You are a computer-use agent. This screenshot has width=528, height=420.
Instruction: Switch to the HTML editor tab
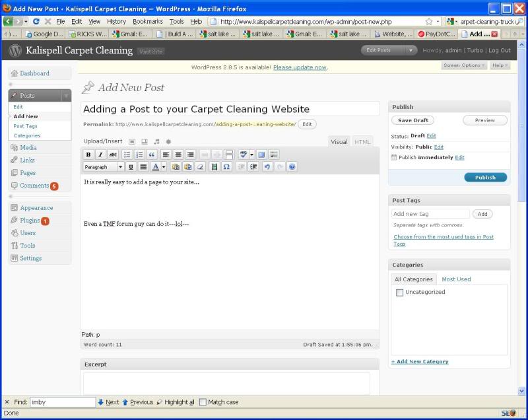[x=362, y=141]
